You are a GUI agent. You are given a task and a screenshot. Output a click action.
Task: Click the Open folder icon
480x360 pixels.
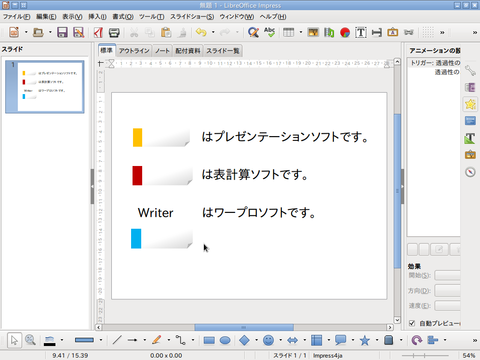tap(38, 32)
